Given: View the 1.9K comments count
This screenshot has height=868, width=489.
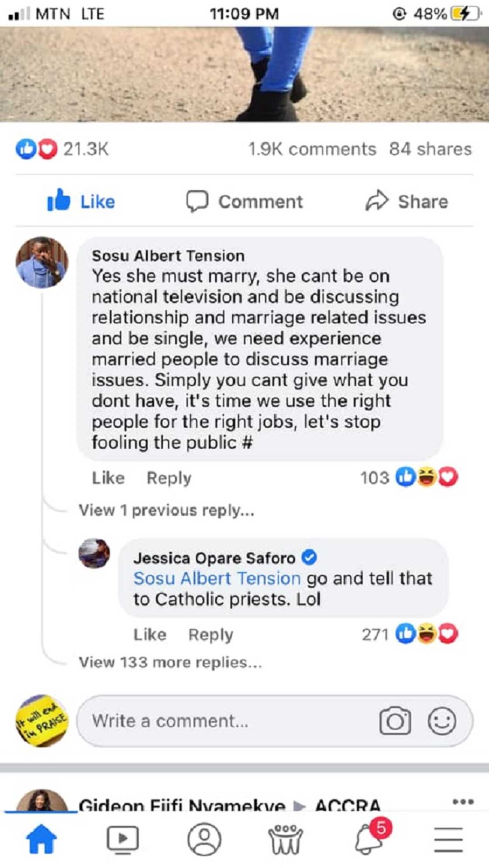Looking at the screenshot, I should [x=312, y=149].
